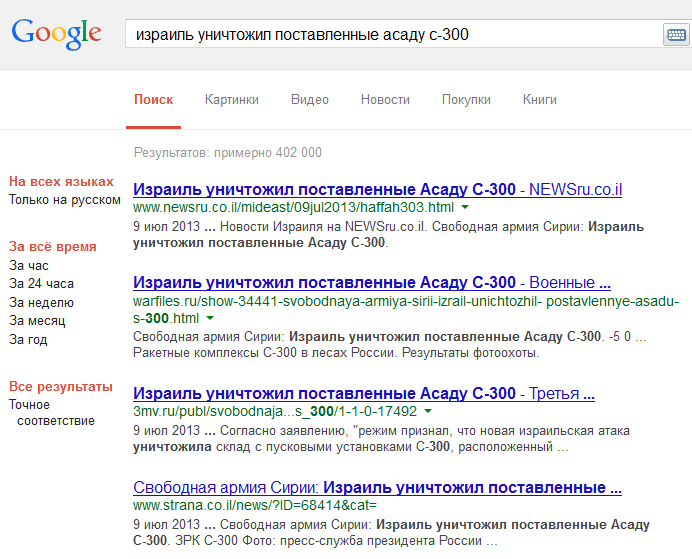Click snippet text Ракетные комплексы С-300 в лесах
This screenshot has width=692, height=559.
(336, 353)
